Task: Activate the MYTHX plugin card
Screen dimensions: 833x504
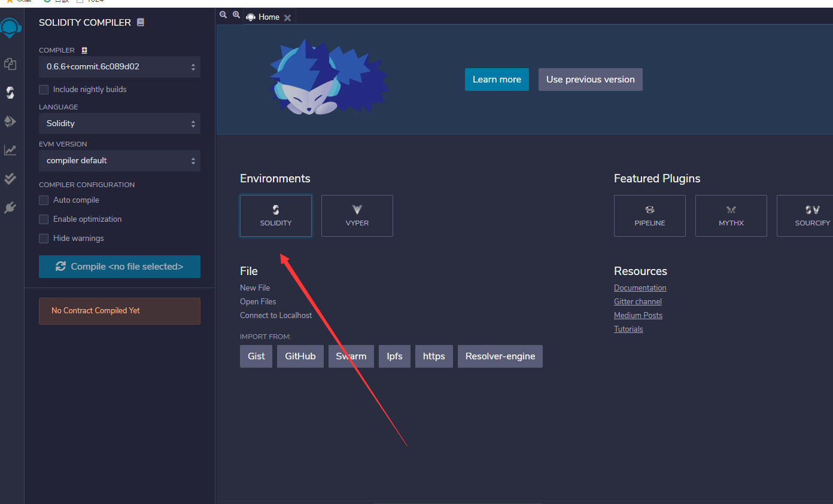Action: coord(731,216)
